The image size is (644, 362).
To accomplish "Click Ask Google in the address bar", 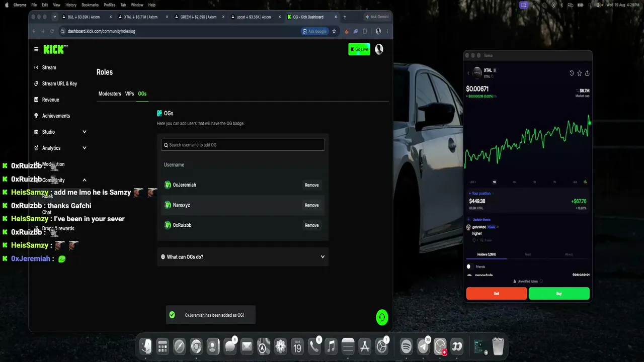I will [x=314, y=31].
